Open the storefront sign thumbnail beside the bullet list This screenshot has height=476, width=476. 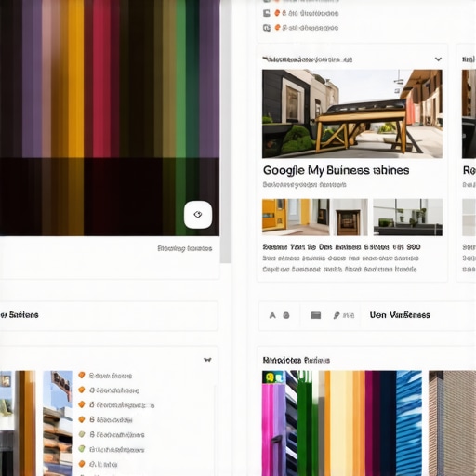[58, 423]
